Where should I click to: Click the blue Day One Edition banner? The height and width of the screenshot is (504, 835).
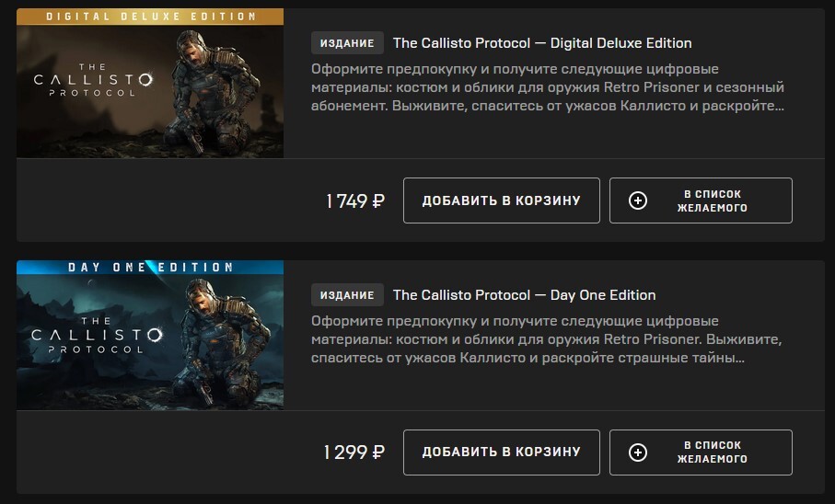click(x=150, y=268)
